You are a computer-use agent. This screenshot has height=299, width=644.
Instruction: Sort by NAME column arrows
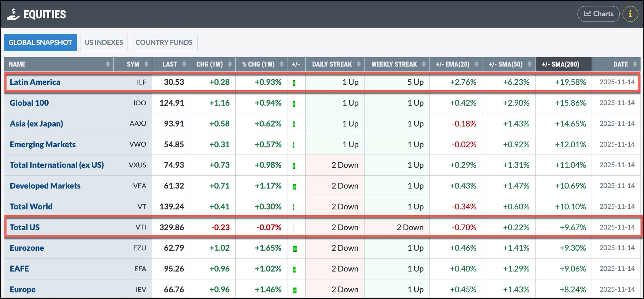pos(108,64)
